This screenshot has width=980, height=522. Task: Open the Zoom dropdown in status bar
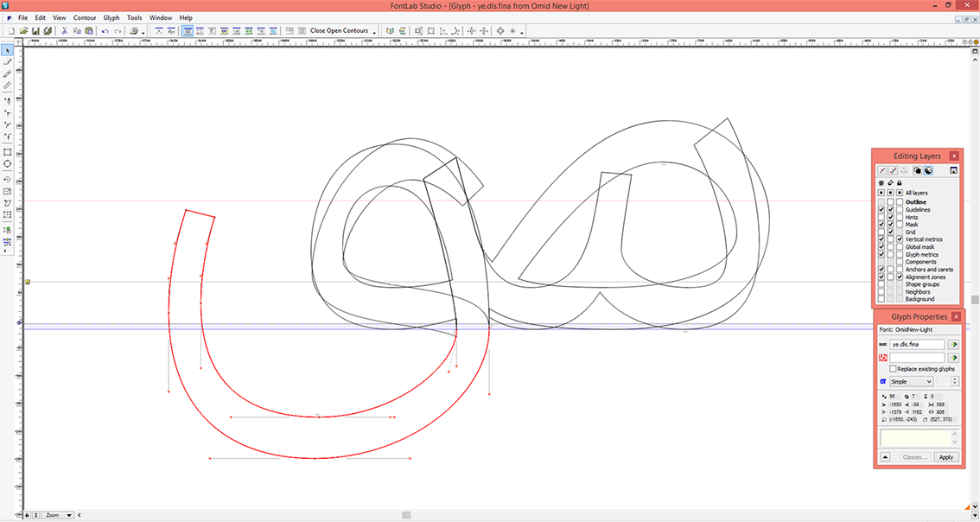59,515
